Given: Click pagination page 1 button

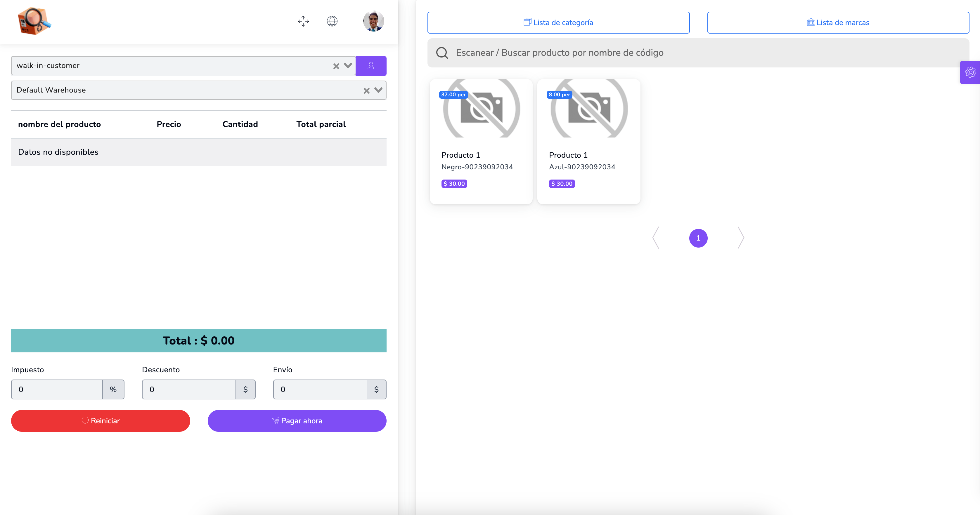Looking at the screenshot, I should tap(698, 238).
